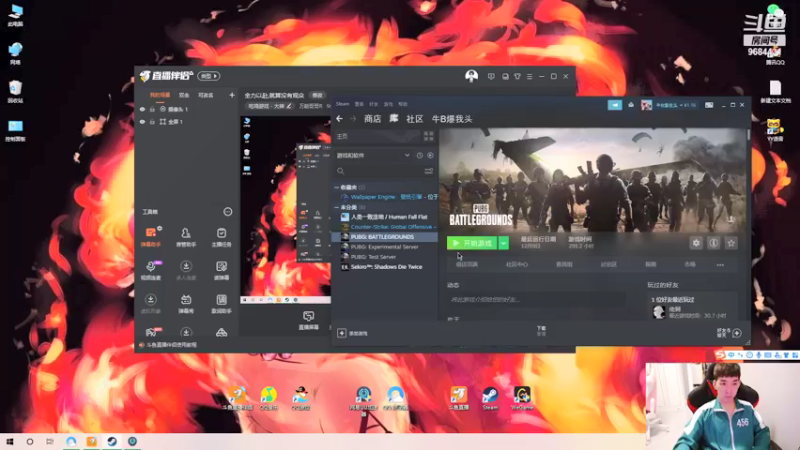
Task: Click the library search field
Action: tap(379, 171)
